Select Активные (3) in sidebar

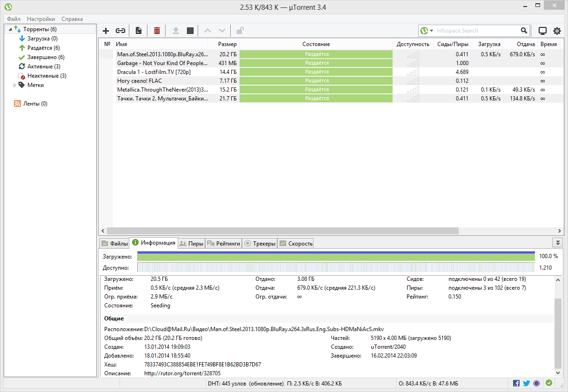pyautogui.click(x=43, y=66)
